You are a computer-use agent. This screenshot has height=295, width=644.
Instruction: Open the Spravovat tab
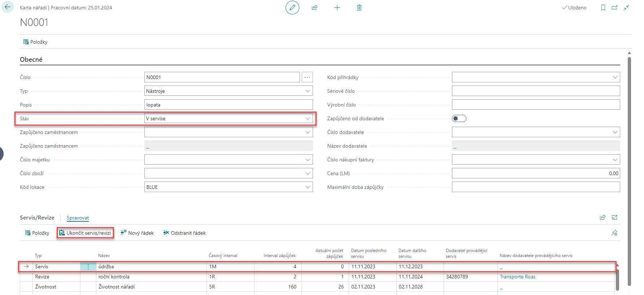pyautogui.click(x=78, y=218)
